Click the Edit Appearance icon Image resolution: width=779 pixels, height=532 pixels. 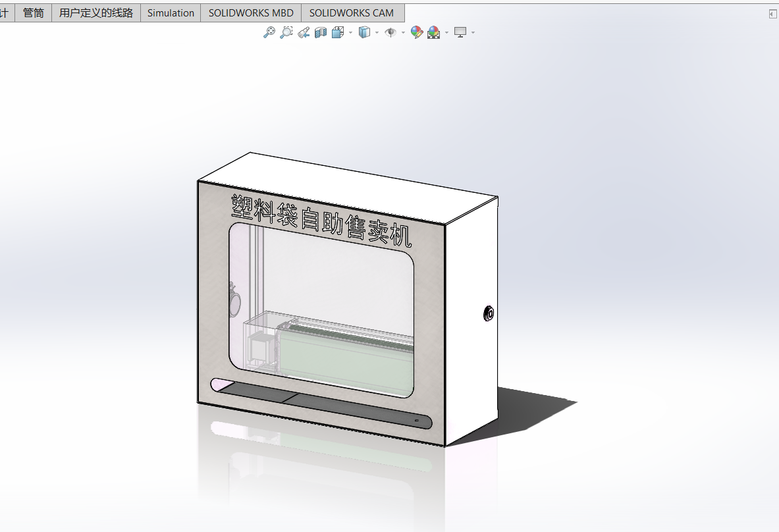pyautogui.click(x=417, y=33)
